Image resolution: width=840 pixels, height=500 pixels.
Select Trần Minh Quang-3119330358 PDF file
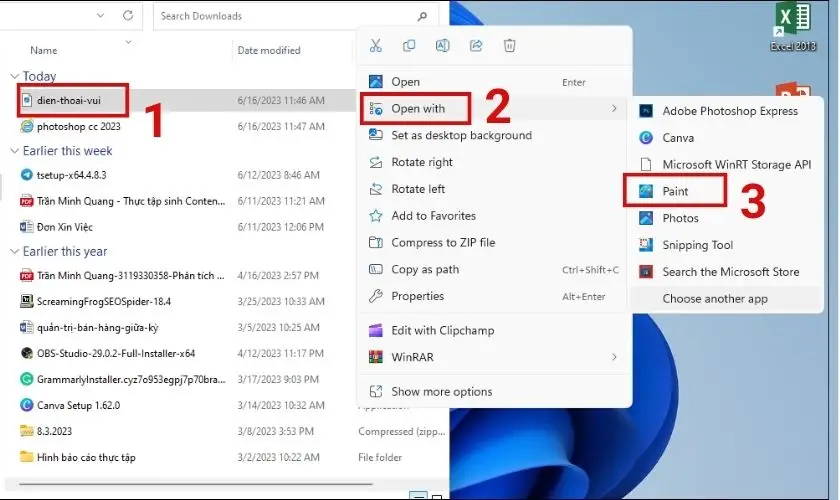(x=131, y=275)
